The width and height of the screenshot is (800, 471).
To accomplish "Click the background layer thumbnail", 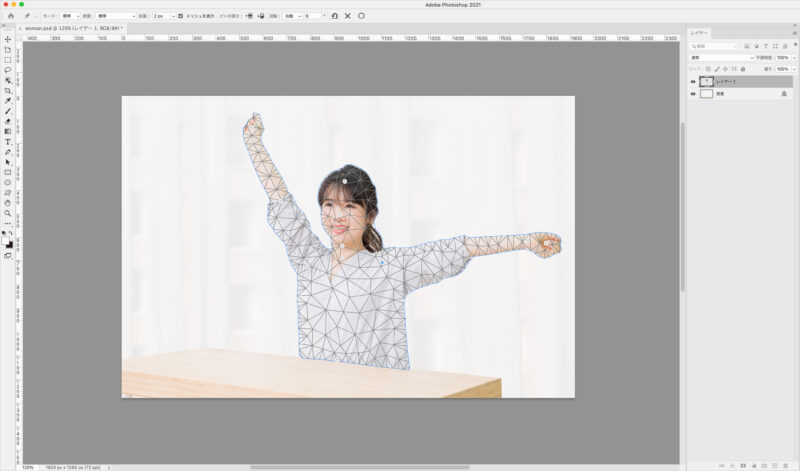I will pyautogui.click(x=706, y=94).
